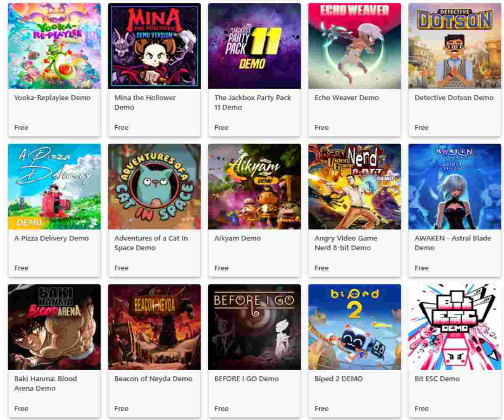Select the Free label under Biped 2 DEMO

click(321, 408)
